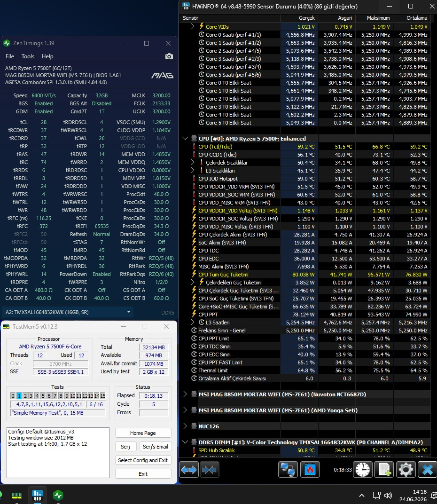The width and height of the screenshot is (437, 504).
Task: Click lightning icon beside Core VIDs
Action: (202, 26)
